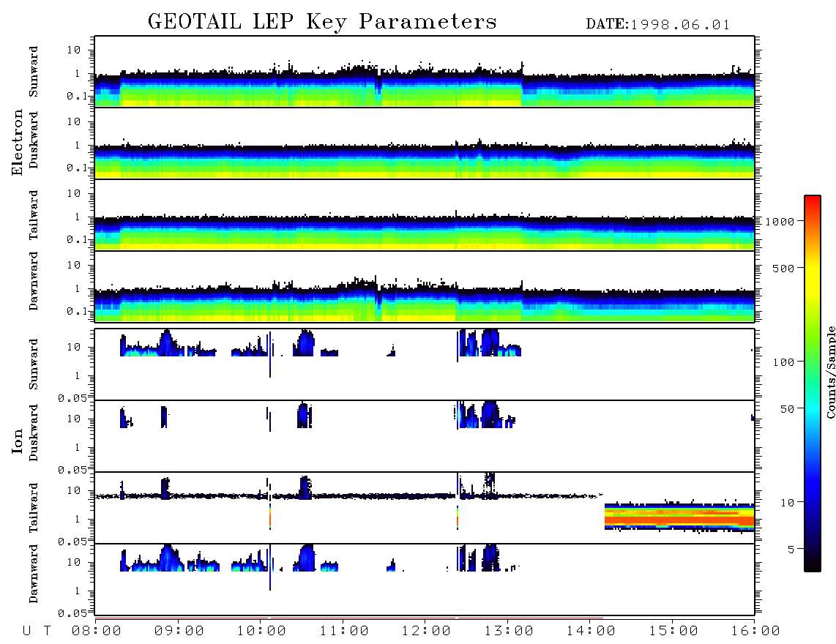Screen dimensions: 836x644
Task: Click the 0.05 tick on Ion Dawnward axis
Action: click(72, 613)
